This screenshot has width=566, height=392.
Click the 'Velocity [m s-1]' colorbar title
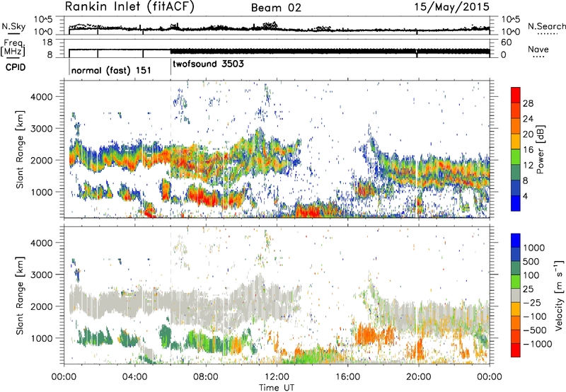pos(559,295)
